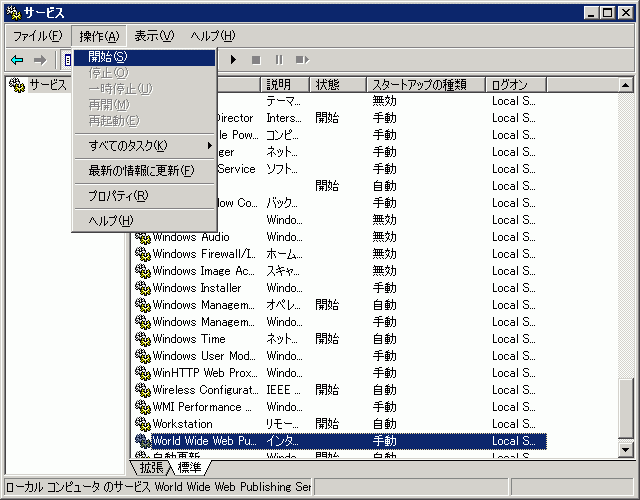
Task: Click gear icon of Windows Installer
Action: click(143, 288)
